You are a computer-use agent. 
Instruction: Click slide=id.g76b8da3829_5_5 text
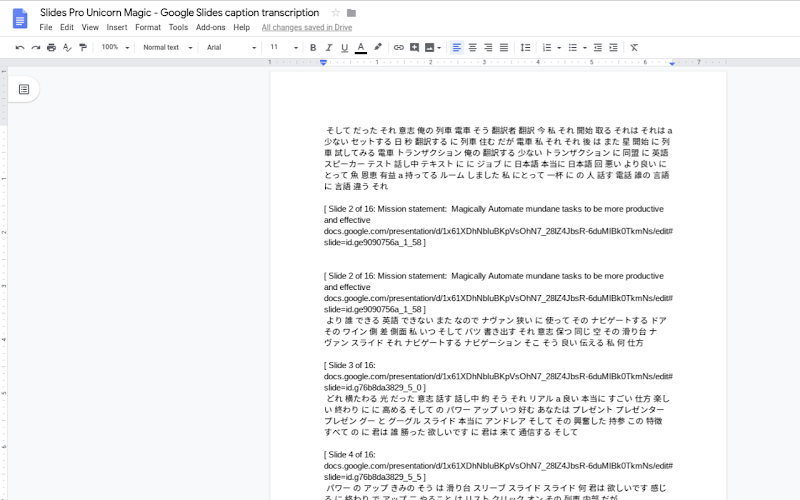click(372, 477)
